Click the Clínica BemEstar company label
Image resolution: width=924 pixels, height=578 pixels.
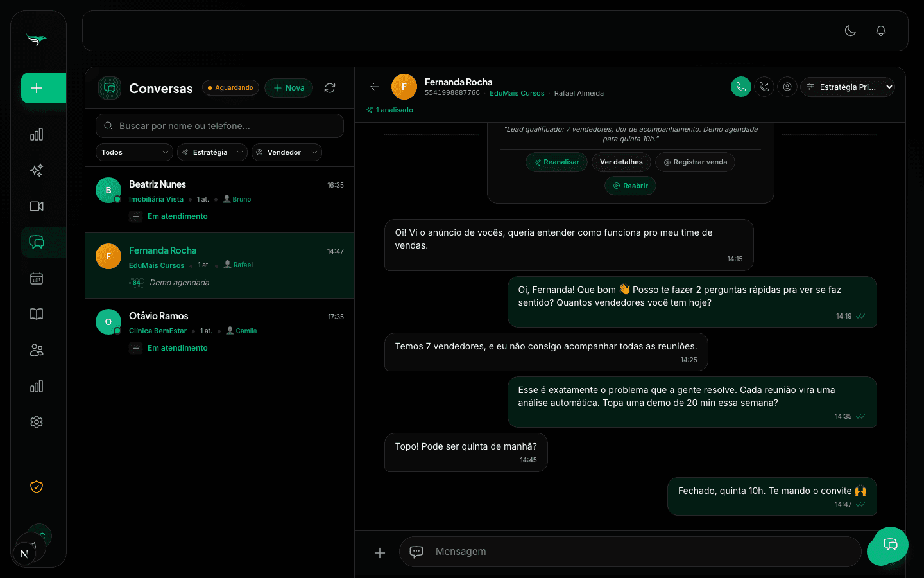[x=158, y=331]
